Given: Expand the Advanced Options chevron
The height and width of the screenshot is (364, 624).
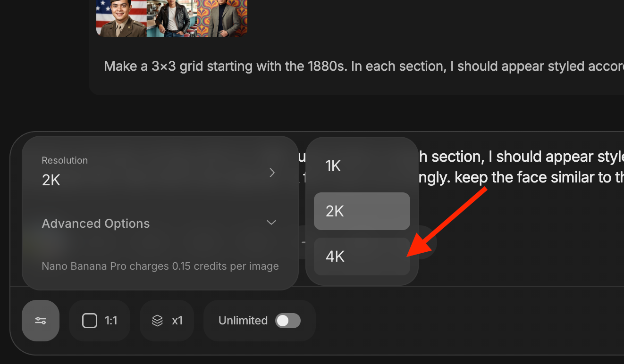Looking at the screenshot, I should [271, 223].
